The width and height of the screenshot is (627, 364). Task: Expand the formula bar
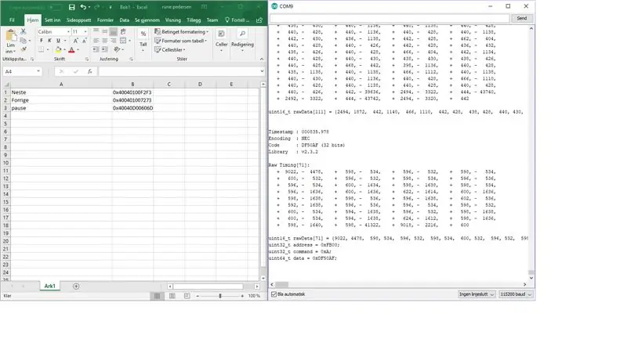click(x=262, y=71)
